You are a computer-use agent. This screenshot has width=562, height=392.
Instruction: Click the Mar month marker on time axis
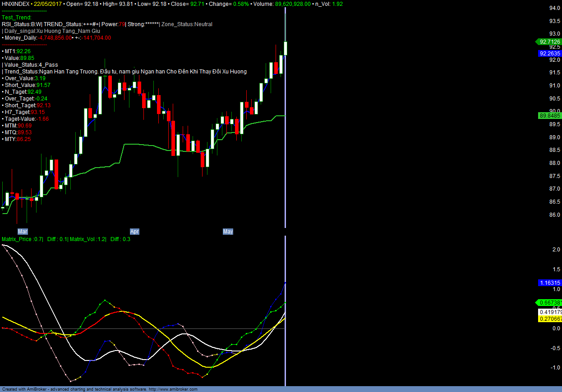point(23,232)
